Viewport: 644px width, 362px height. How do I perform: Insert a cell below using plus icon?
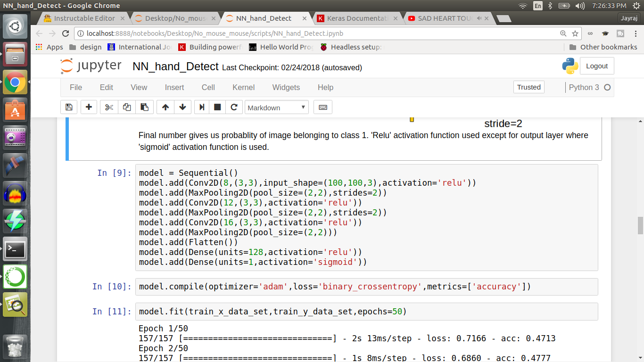tap(89, 107)
